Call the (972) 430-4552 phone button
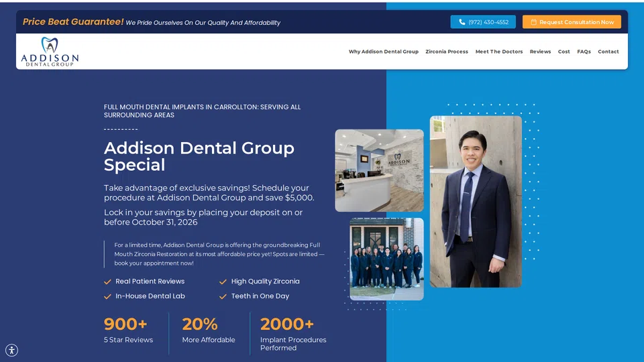This screenshot has height=362, width=644. click(x=483, y=22)
